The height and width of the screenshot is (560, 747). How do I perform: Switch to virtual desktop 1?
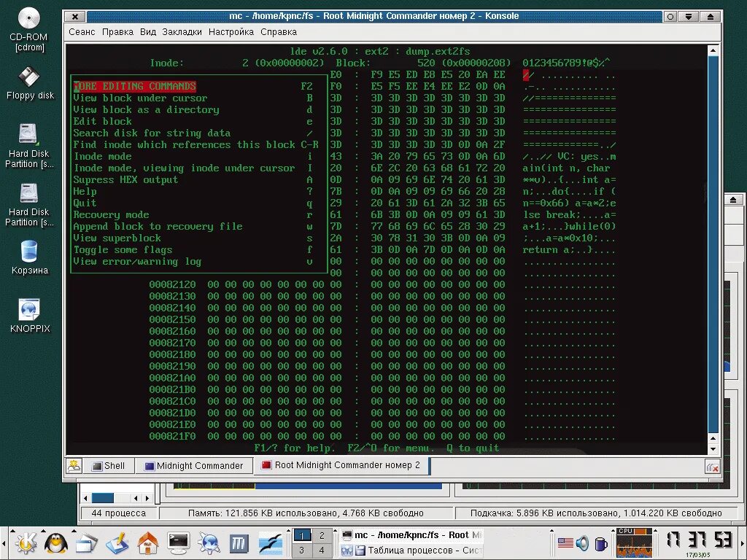[301, 536]
